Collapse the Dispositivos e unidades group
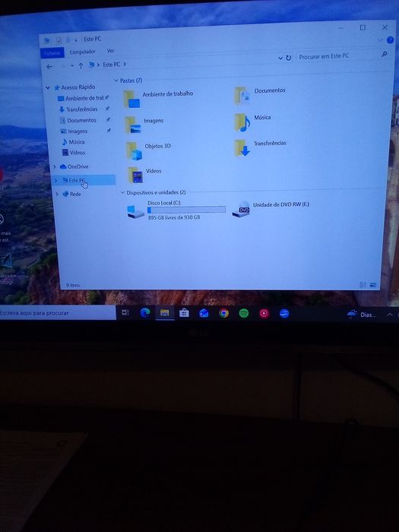Screen dimensions: 399x532 122,193
